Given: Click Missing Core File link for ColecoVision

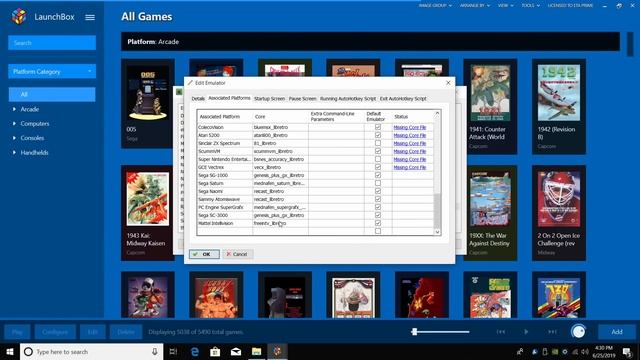Looking at the screenshot, I should tap(409, 127).
